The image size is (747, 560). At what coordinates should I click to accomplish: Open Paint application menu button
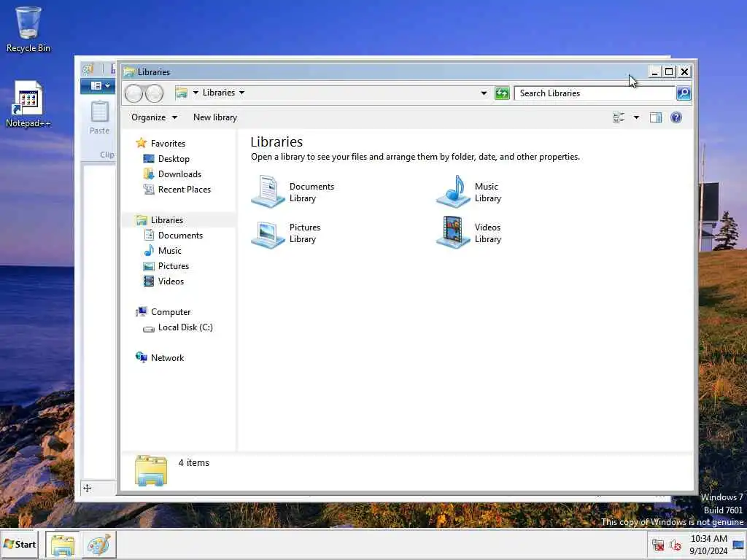tap(98, 86)
